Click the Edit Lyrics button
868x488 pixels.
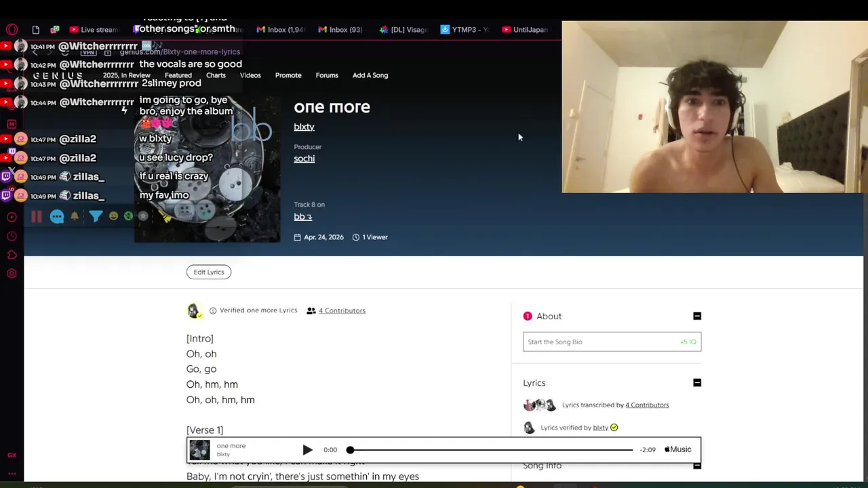[x=209, y=272]
